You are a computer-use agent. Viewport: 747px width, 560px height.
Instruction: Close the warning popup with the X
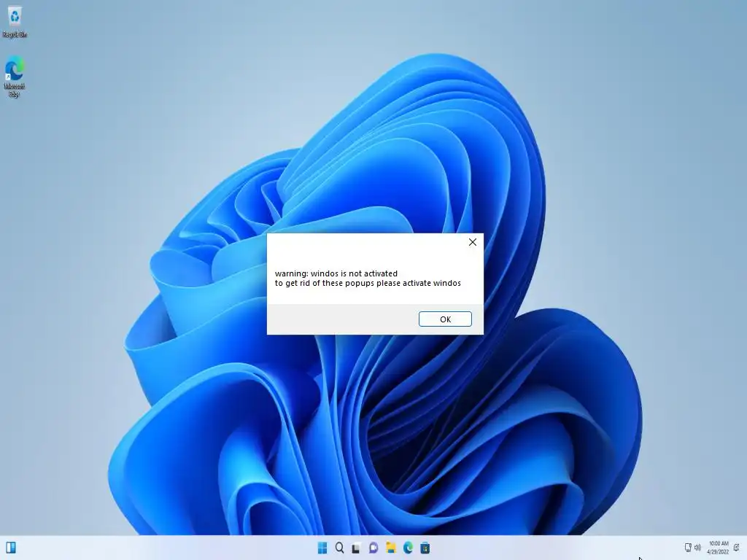(472, 242)
